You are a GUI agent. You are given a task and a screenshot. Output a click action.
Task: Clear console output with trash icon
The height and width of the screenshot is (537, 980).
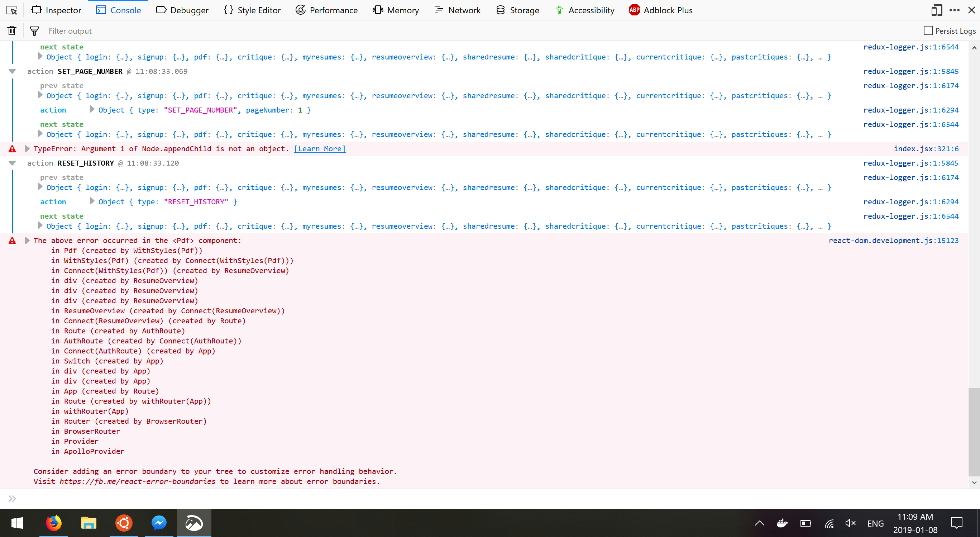[12, 31]
